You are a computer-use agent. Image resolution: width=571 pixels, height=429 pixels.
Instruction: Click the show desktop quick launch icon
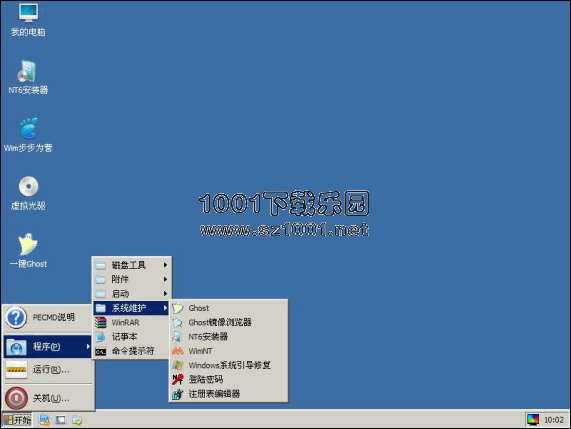point(60,420)
